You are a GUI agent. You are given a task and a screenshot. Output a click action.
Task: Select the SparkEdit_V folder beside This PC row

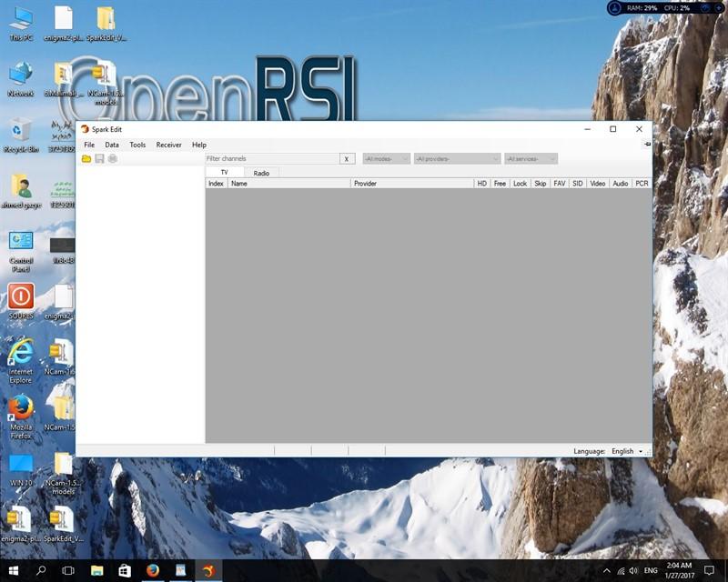click(106, 25)
